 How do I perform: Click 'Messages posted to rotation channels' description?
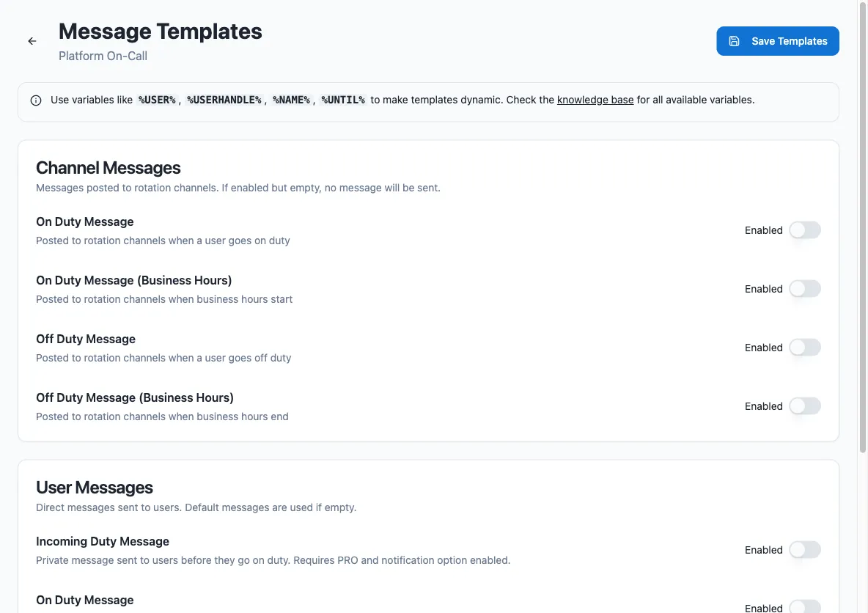point(238,188)
